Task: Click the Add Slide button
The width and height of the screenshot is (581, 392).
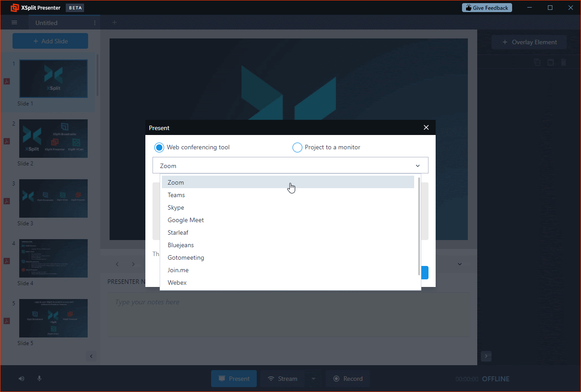Action: 50,41
